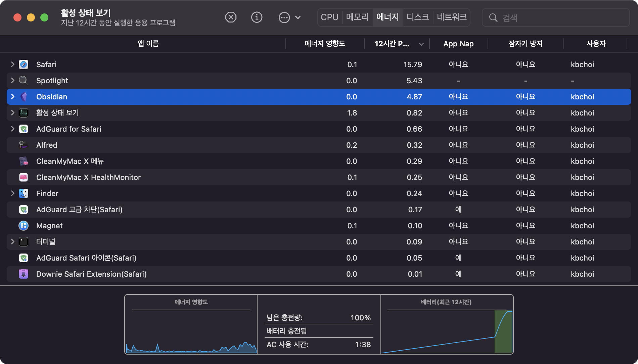Expand the Obsidian process row

click(12, 96)
